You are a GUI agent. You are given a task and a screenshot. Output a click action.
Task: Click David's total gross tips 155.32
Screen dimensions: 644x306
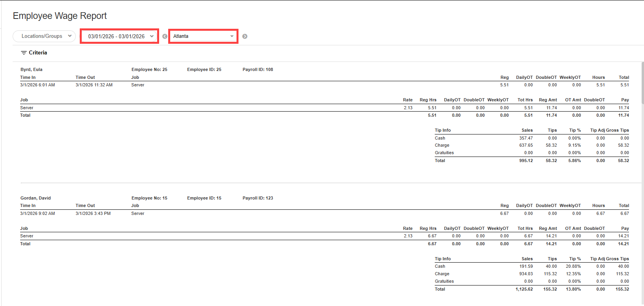(x=622, y=289)
